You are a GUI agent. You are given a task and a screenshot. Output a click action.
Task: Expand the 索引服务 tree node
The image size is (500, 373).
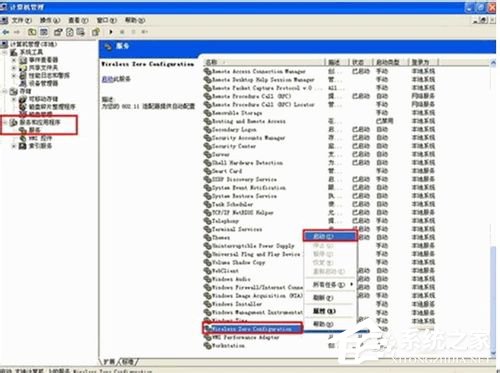click(14, 146)
